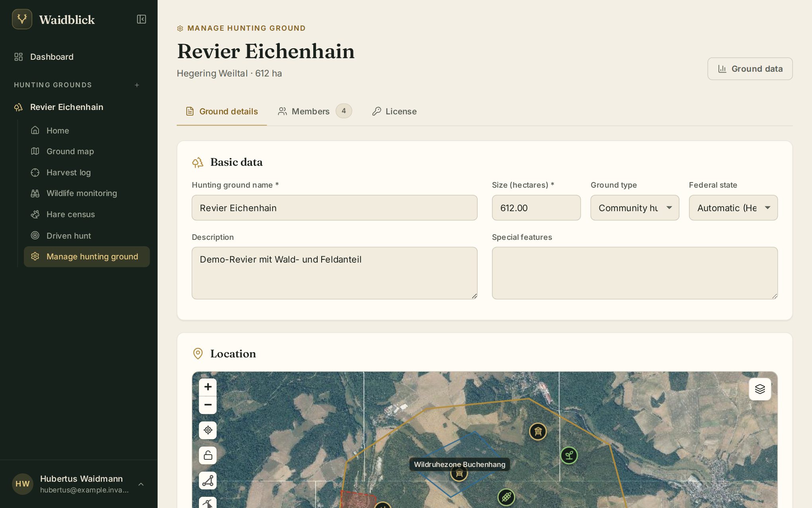Go to Home in sidebar
The height and width of the screenshot is (508, 812).
(87, 130)
